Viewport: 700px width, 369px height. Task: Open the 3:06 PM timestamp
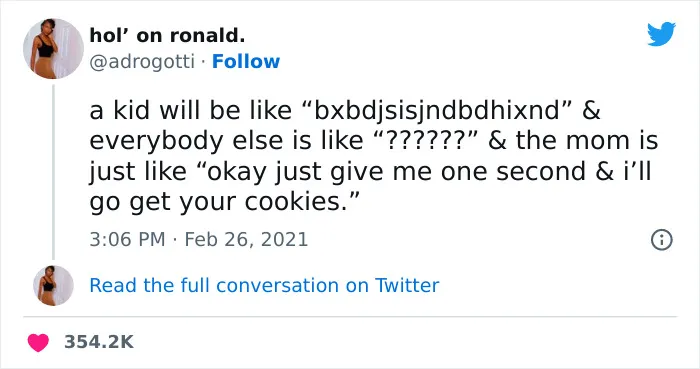pyautogui.click(x=127, y=240)
